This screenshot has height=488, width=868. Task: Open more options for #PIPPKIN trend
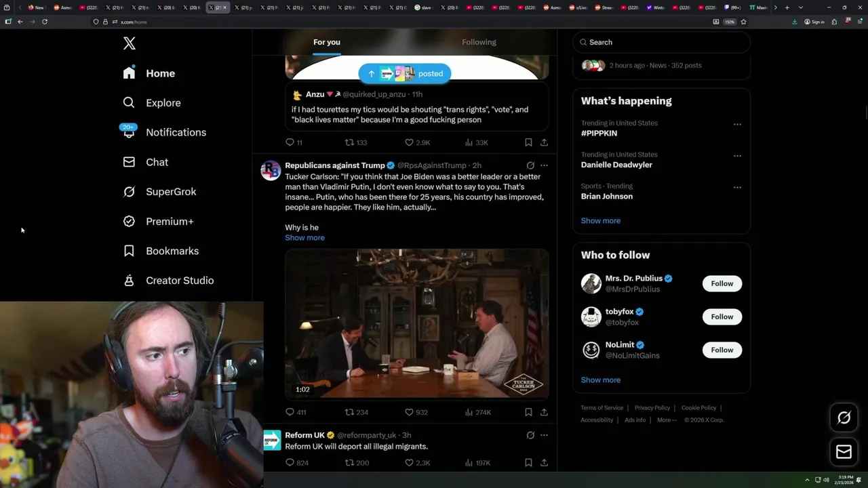(x=737, y=124)
